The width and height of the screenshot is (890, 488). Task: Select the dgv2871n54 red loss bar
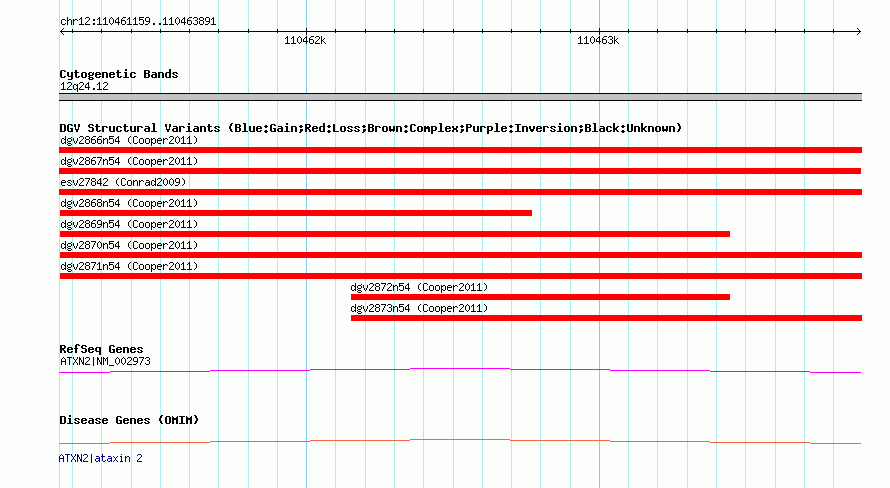point(460,276)
